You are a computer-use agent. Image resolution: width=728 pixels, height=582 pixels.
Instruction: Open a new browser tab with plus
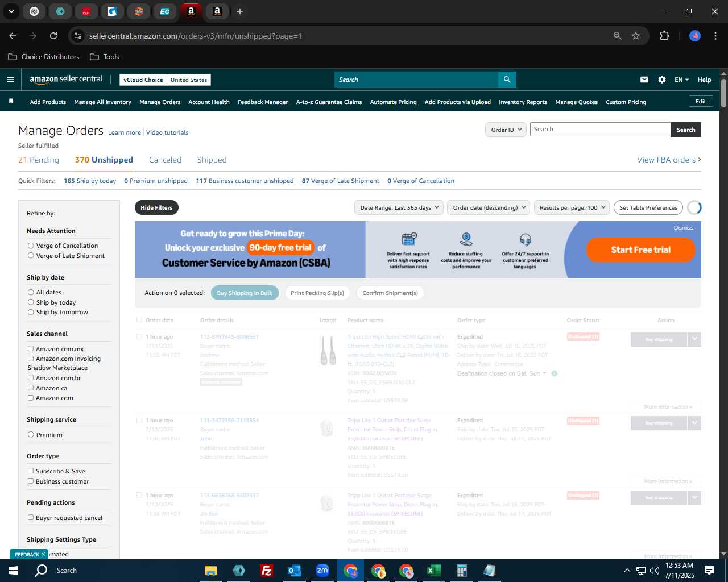pyautogui.click(x=240, y=11)
